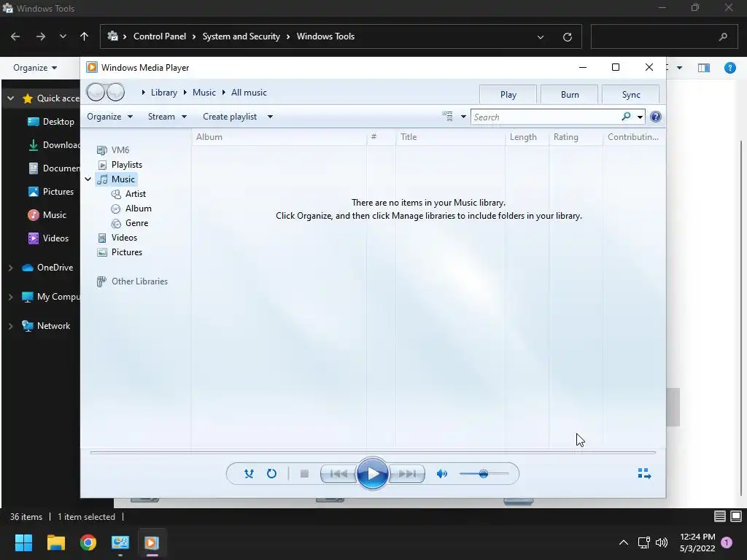Screen dimensions: 747x560
Task: Click Music in the breadcrumb
Action: click(x=204, y=93)
